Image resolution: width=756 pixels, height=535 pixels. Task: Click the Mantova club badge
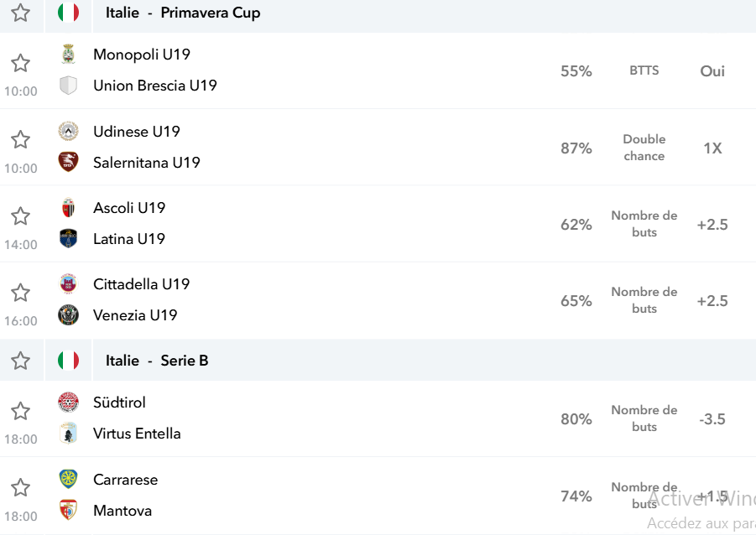click(x=68, y=510)
